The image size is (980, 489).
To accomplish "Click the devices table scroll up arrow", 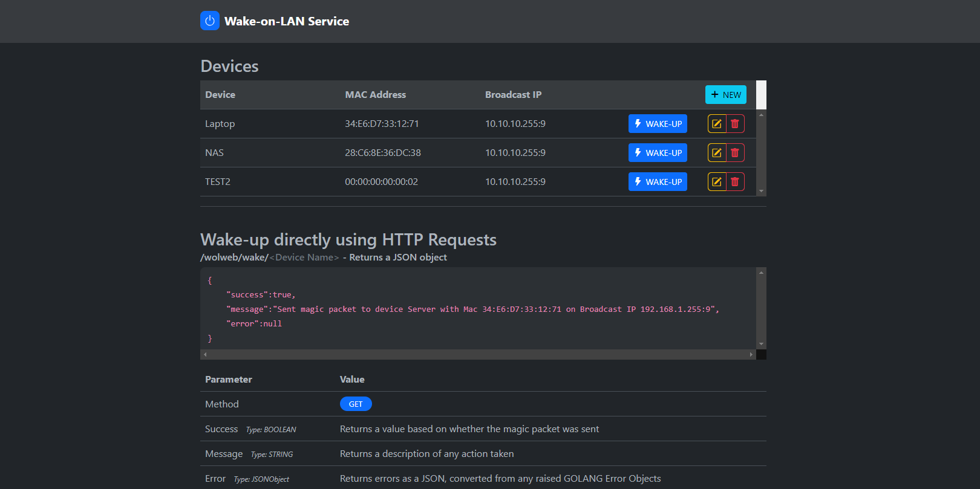I will 761,114.
